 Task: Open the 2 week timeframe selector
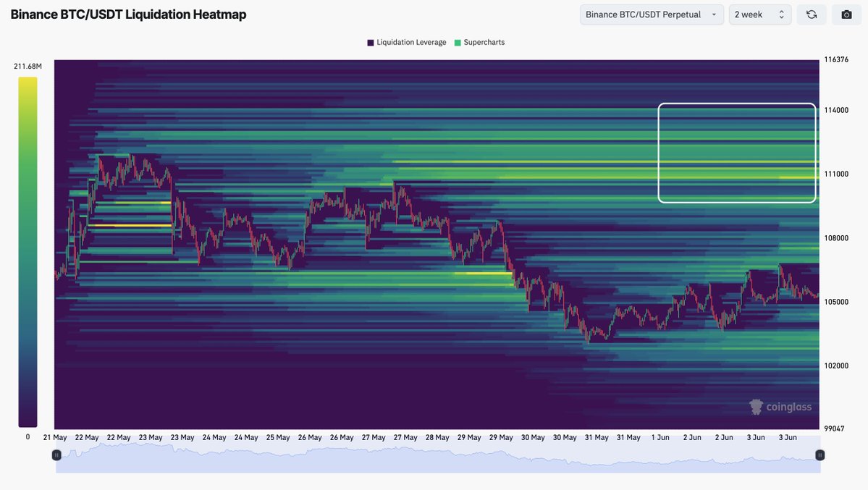coord(759,15)
